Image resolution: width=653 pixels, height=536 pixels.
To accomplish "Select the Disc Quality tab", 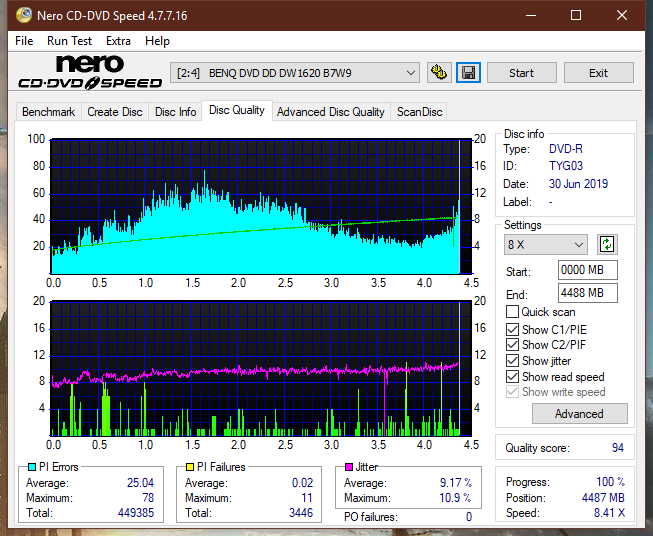I will [237, 110].
